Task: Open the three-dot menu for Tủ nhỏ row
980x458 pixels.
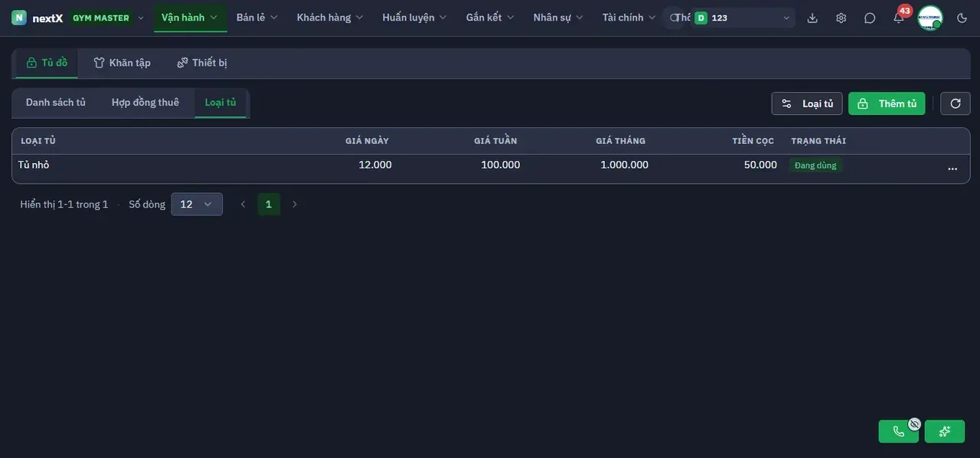Action: click(x=952, y=168)
